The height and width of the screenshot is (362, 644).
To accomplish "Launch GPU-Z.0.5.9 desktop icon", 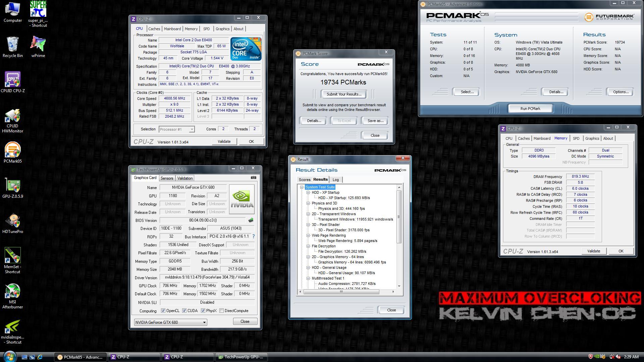I will [13, 188].
